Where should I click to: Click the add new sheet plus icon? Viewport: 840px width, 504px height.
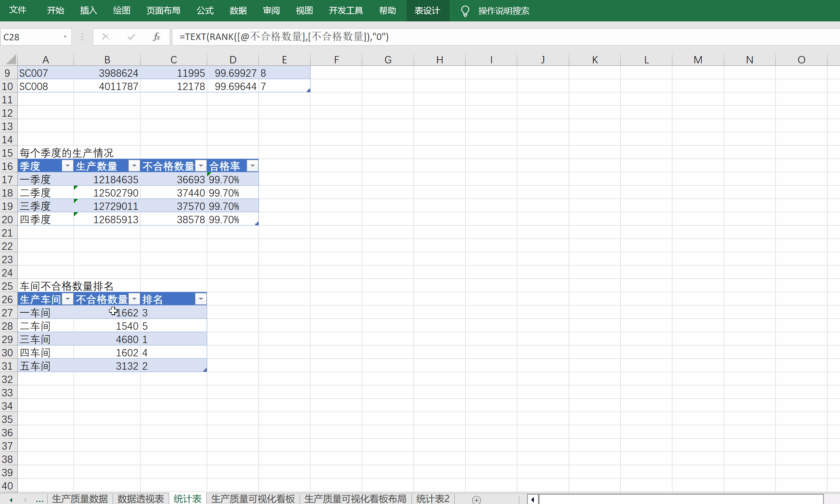477,500
